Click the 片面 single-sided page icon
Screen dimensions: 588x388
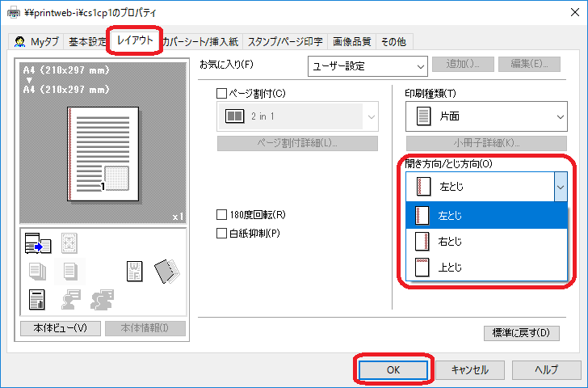pos(423,116)
